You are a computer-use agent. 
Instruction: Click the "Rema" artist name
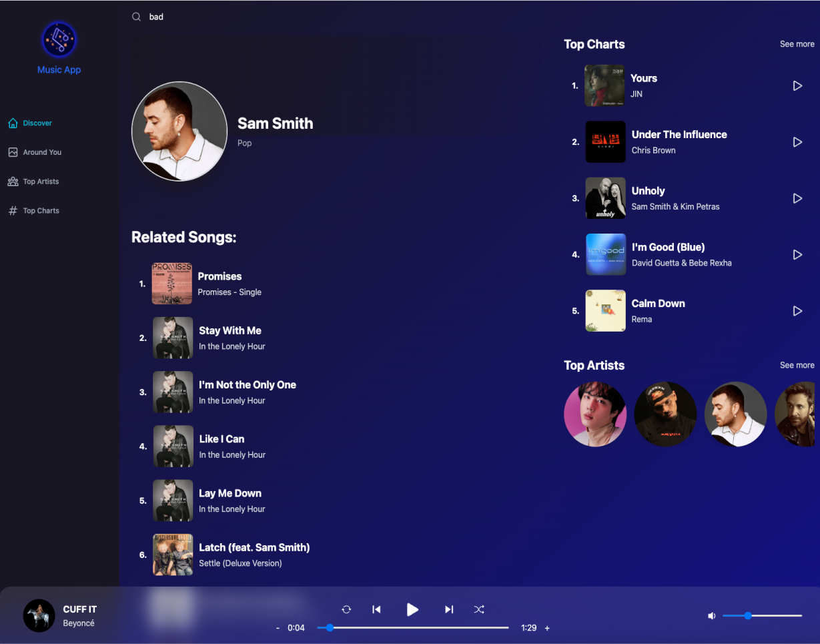coord(642,319)
